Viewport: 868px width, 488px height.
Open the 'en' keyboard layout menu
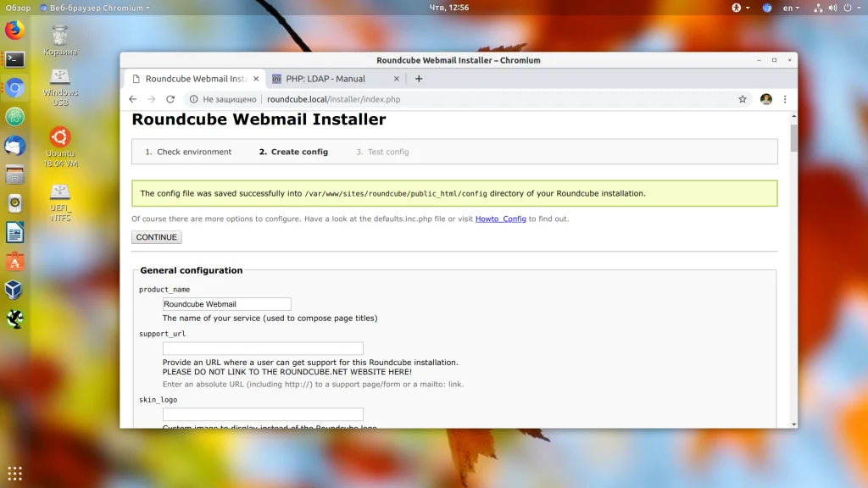(x=791, y=8)
